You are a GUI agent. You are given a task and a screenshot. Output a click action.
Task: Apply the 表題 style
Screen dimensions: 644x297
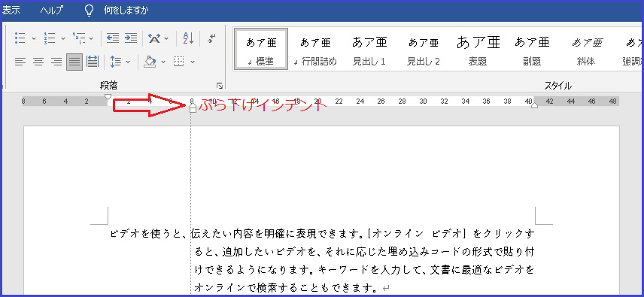478,50
